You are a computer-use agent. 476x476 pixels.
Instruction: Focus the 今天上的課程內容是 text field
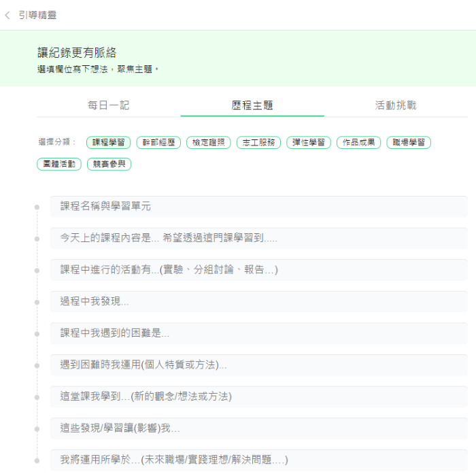pyautogui.click(x=258, y=238)
